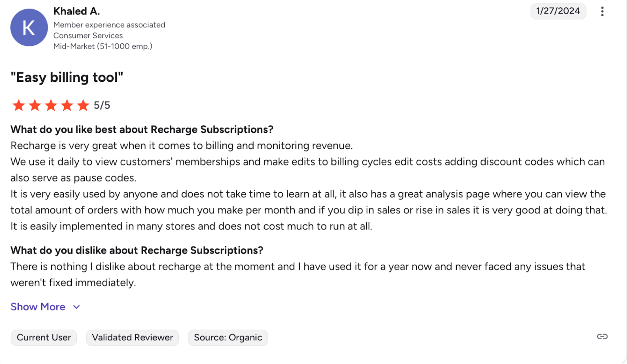Toggle the Current User filter chip

44,337
